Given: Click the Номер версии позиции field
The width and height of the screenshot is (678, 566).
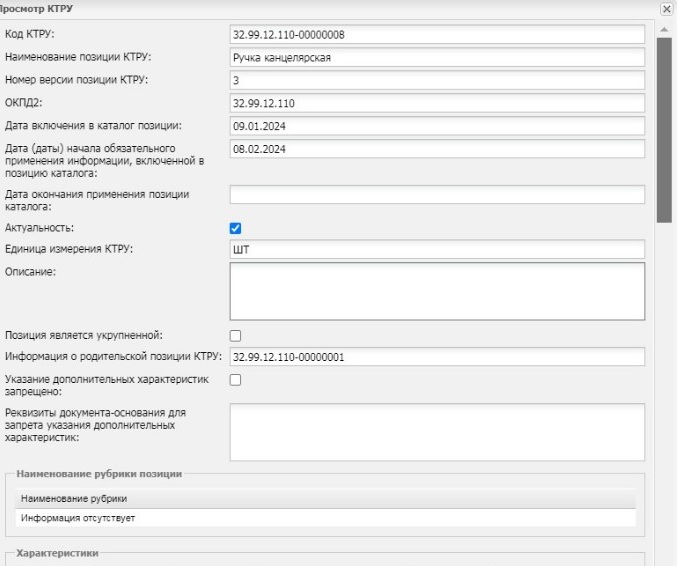Looking at the screenshot, I should pos(437,80).
